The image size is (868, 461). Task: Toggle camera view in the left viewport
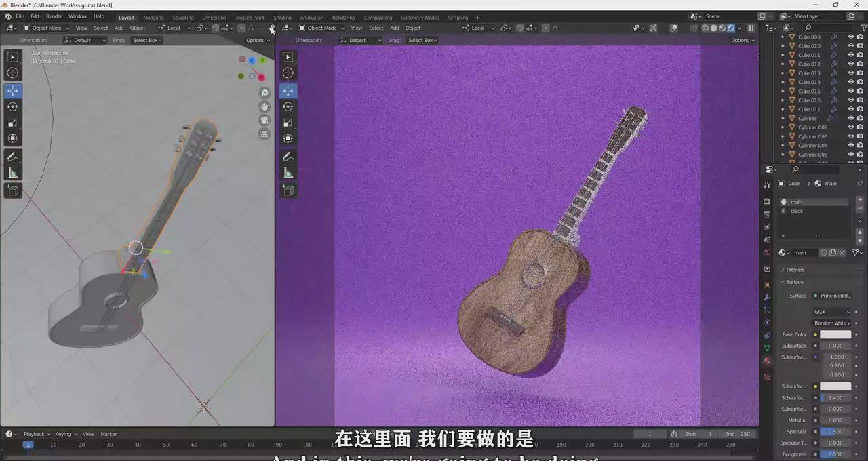tap(264, 120)
